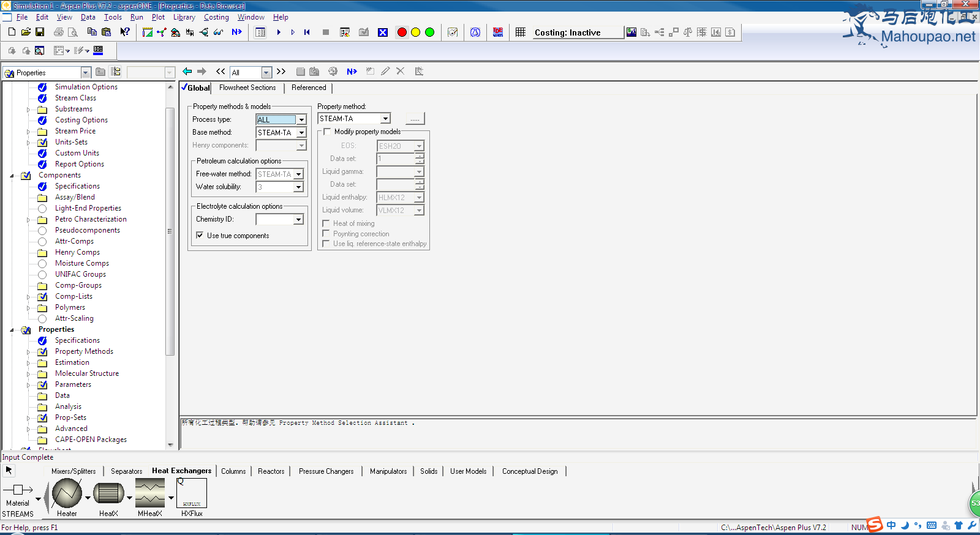Screen dimensions: 980x535
Task: Collapse the Properties tree node
Action: 12,330
